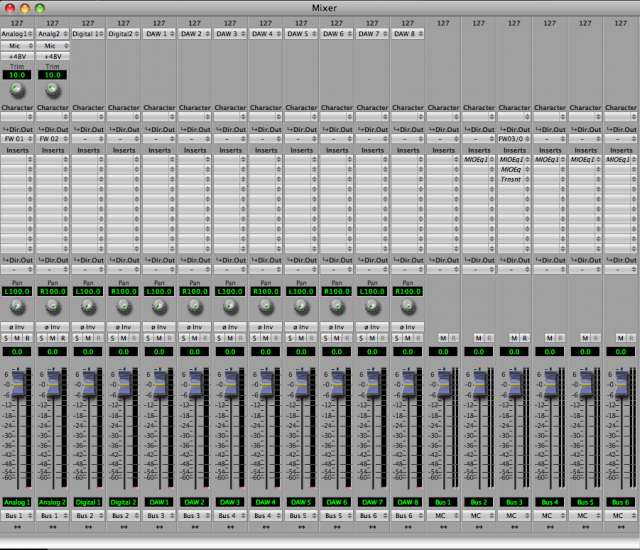
Task: Open the MIOEq1 insert on Bus 2 strip
Action: coord(479,160)
